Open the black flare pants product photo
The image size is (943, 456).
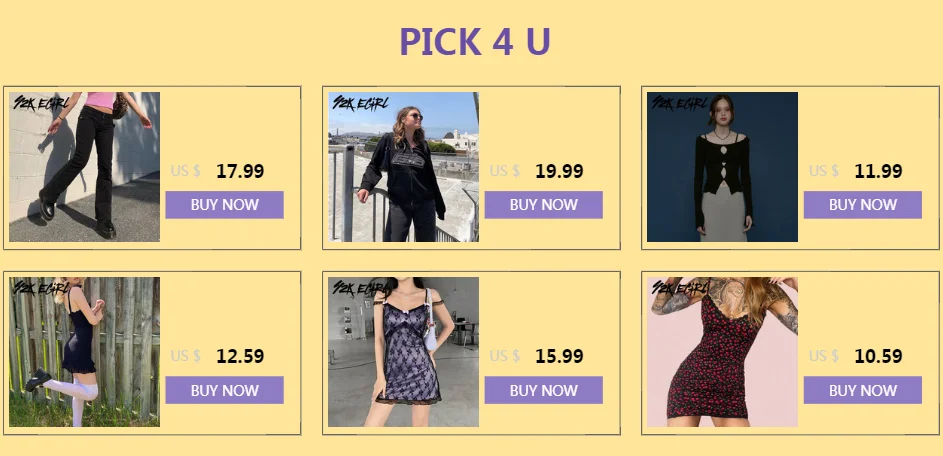pyautogui.click(x=84, y=167)
